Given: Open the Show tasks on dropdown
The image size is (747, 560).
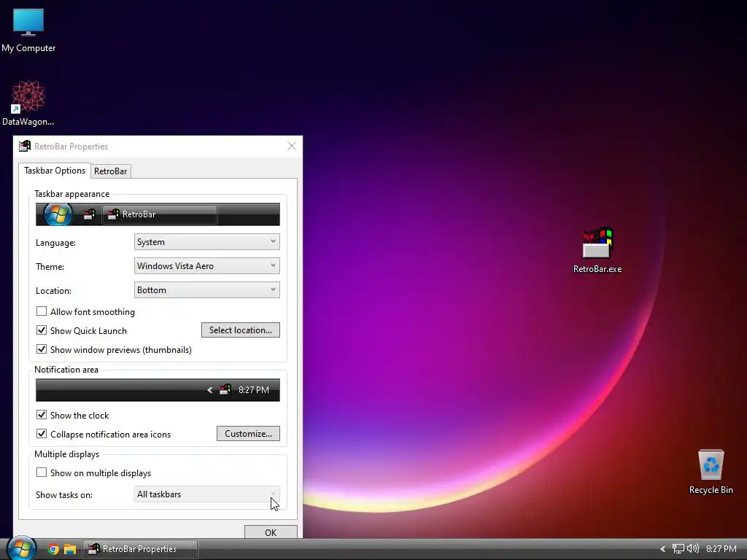Looking at the screenshot, I should pyautogui.click(x=206, y=494).
